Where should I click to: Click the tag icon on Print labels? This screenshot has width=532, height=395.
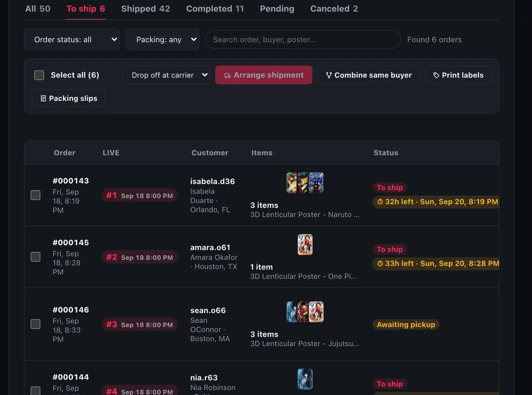(x=436, y=75)
